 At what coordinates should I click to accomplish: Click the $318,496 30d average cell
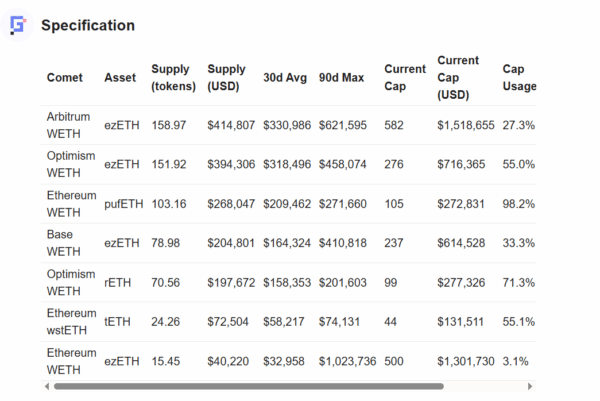click(x=287, y=165)
